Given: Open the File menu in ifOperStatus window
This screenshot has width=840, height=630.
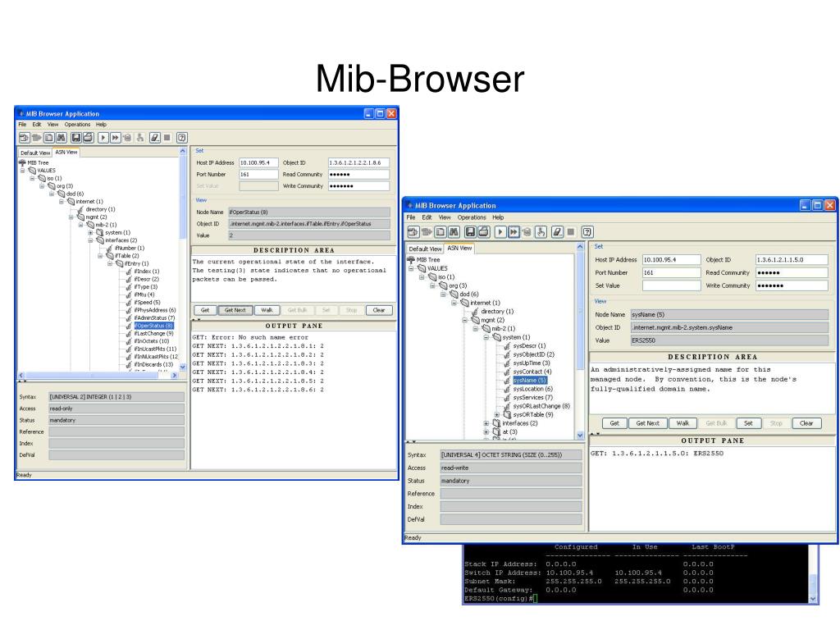Looking at the screenshot, I should pyautogui.click(x=22, y=125).
